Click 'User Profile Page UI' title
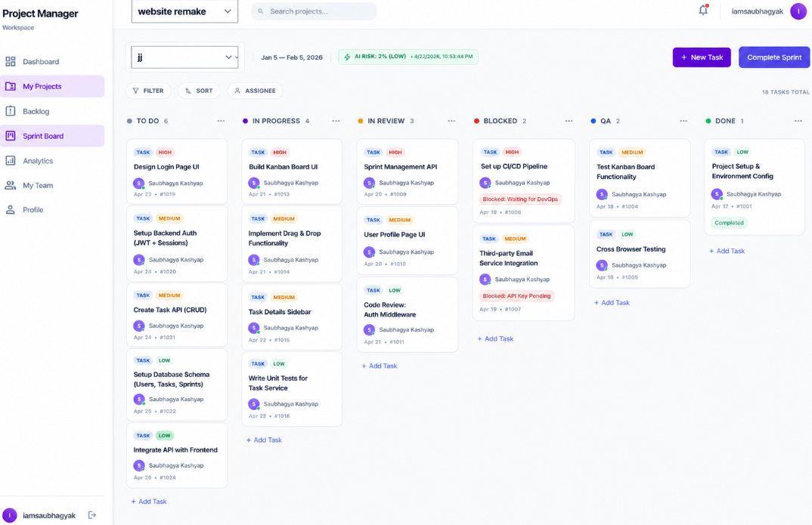Image resolution: width=812 pixels, height=525 pixels. (x=394, y=234)
